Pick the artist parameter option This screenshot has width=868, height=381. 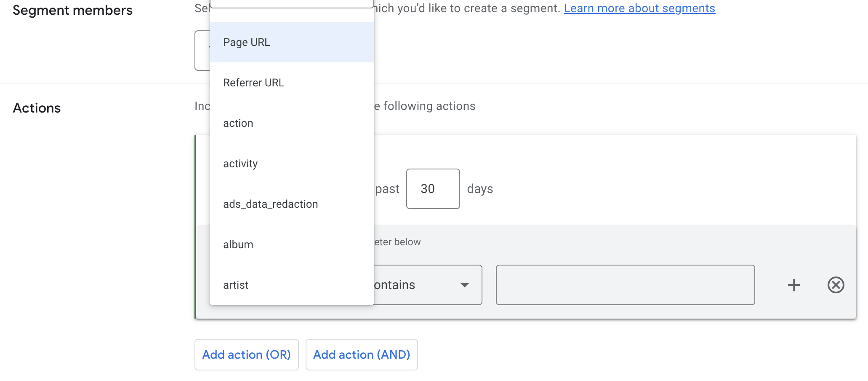292,285
